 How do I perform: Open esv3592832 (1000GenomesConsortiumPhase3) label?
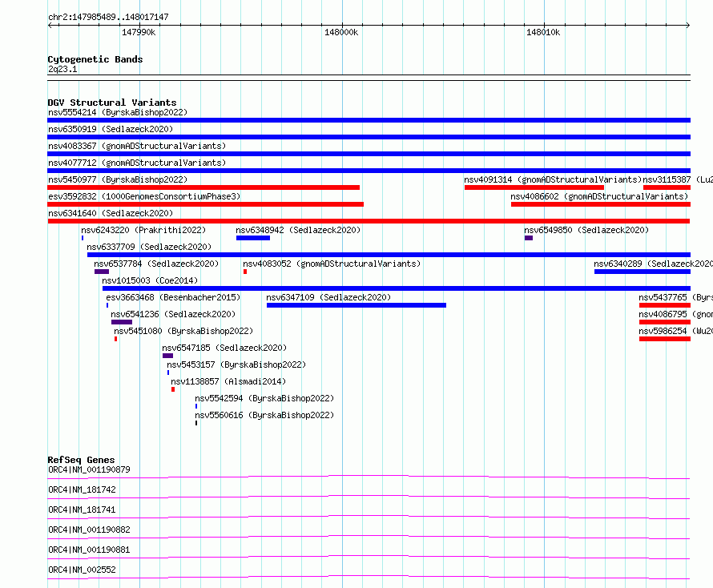tap(144, 196)
